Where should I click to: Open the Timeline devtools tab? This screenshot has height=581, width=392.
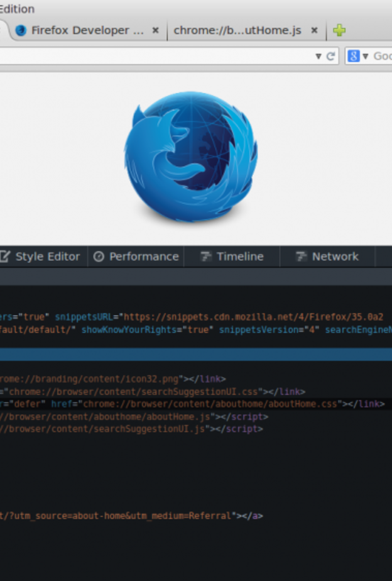[232, 257]
